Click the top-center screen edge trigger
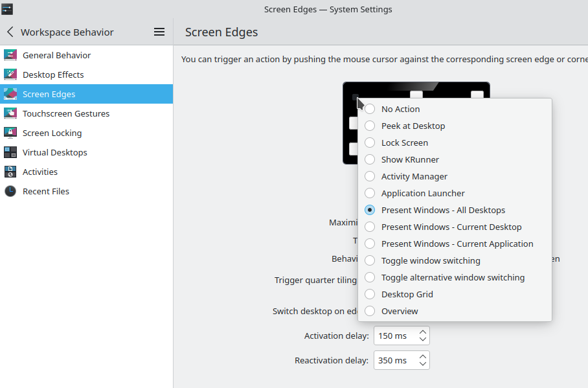 coord(416,95)
